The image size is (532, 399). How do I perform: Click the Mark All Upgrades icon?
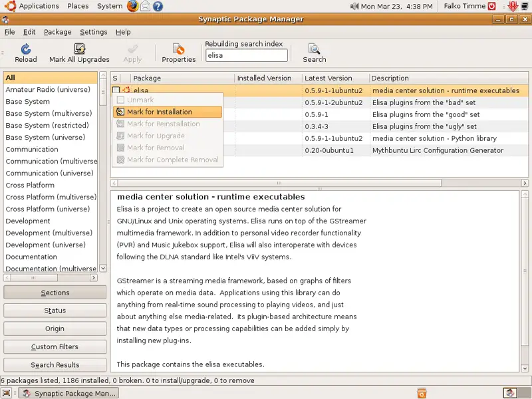pos(79,49)
